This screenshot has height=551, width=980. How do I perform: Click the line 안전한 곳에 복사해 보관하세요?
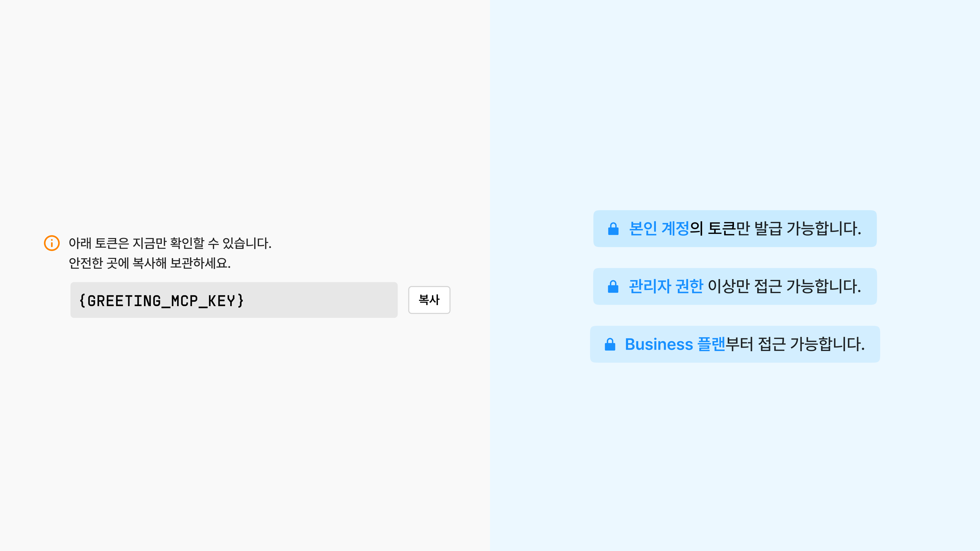point(150,263)
